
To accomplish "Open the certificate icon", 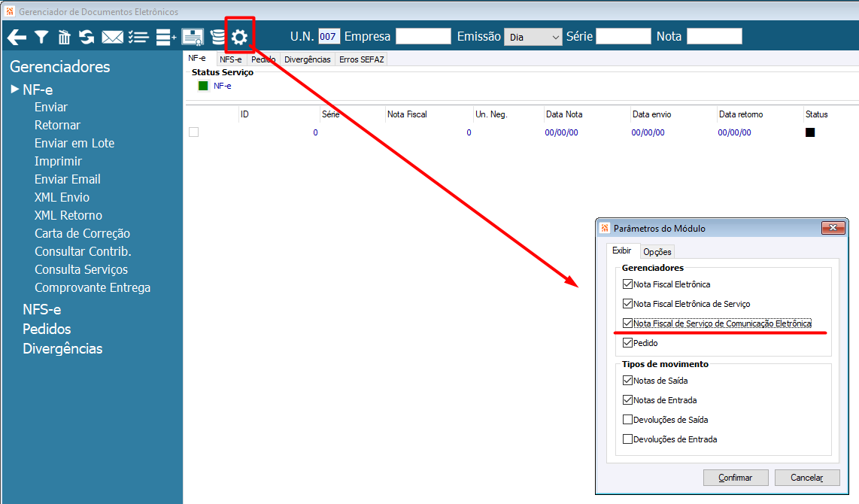I will pos(193,38).
